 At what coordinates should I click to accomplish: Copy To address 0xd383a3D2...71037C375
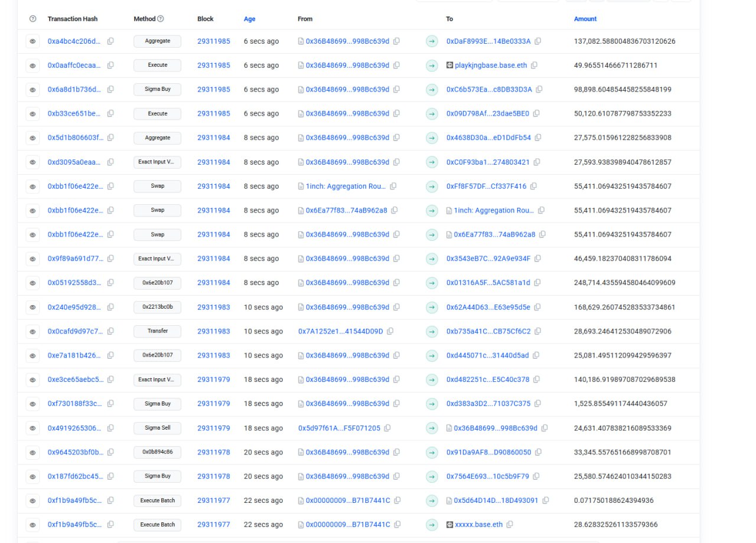[x=538, y=404]
